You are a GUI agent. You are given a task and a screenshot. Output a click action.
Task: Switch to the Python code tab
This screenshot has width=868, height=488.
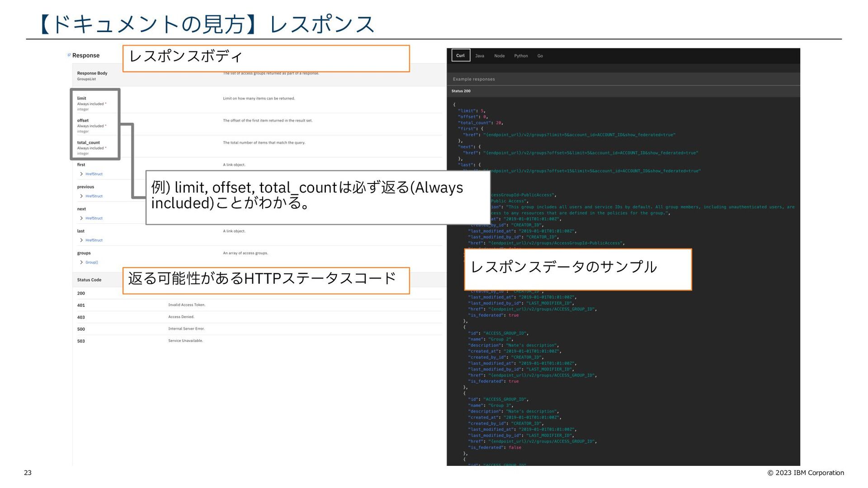521,56
